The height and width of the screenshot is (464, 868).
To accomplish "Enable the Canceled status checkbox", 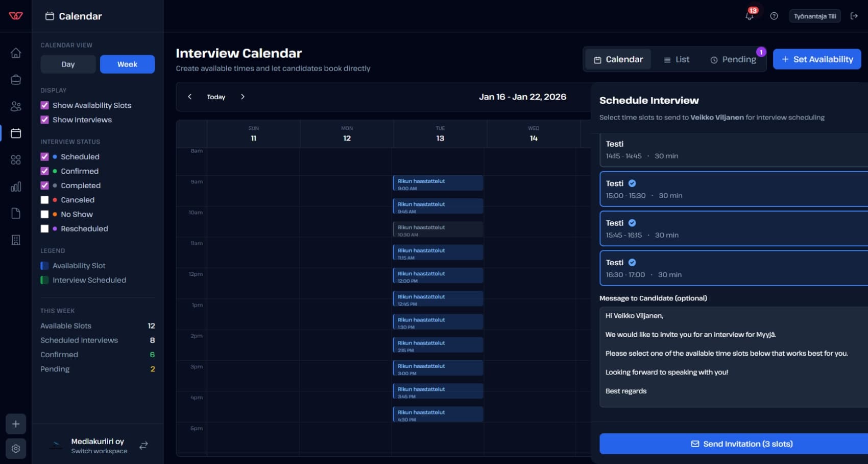I will click(45, 200).
